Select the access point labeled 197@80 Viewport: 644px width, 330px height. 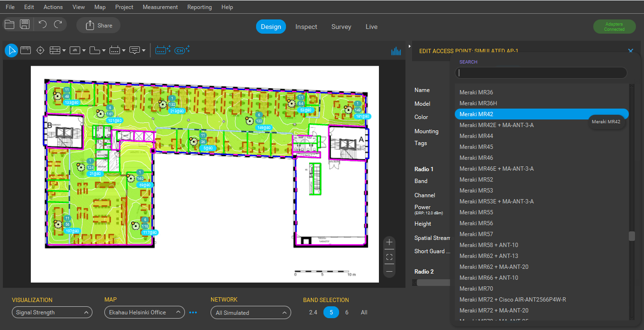click(58, 224)
